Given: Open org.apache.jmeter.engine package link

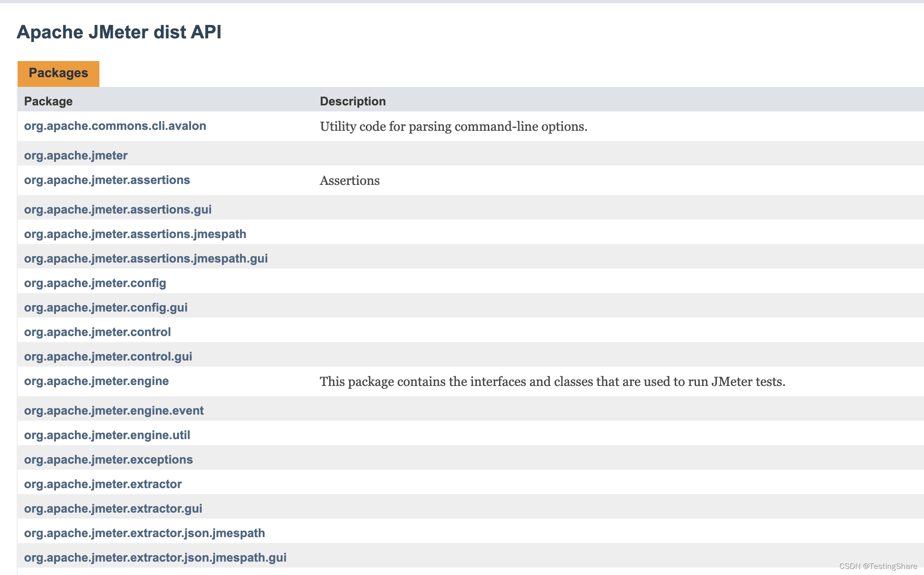Looking at the screenshot, I should point(96,381).
